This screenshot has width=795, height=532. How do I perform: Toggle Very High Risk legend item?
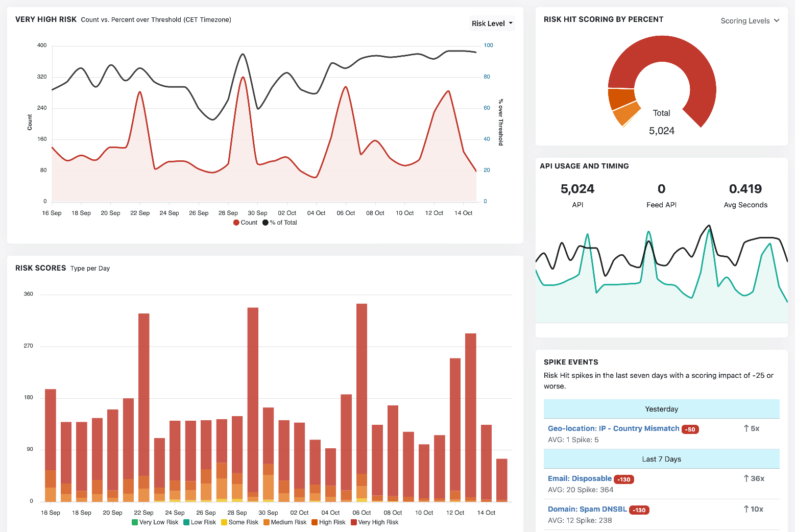(x=374, y=522)
